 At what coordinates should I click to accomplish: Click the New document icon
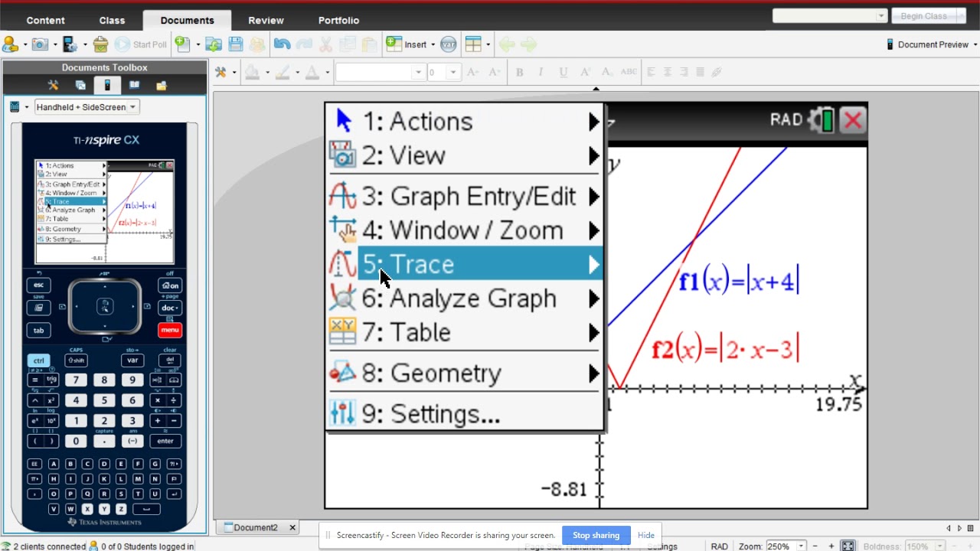(x=181, y=44)
